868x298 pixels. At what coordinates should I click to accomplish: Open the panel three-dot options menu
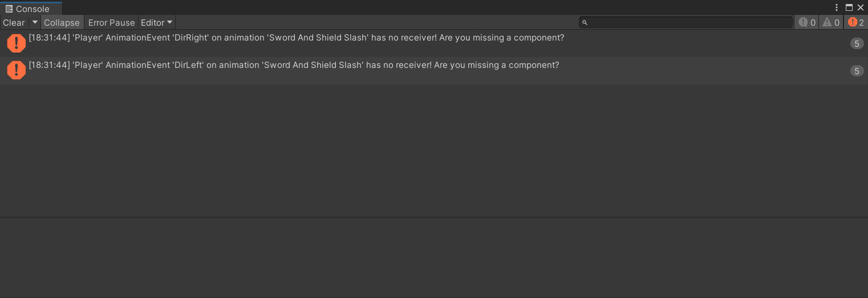[x=837, y=7]
